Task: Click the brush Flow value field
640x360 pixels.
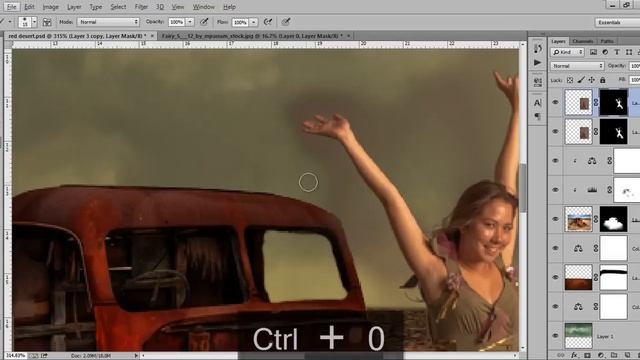Action: (240, 22)
